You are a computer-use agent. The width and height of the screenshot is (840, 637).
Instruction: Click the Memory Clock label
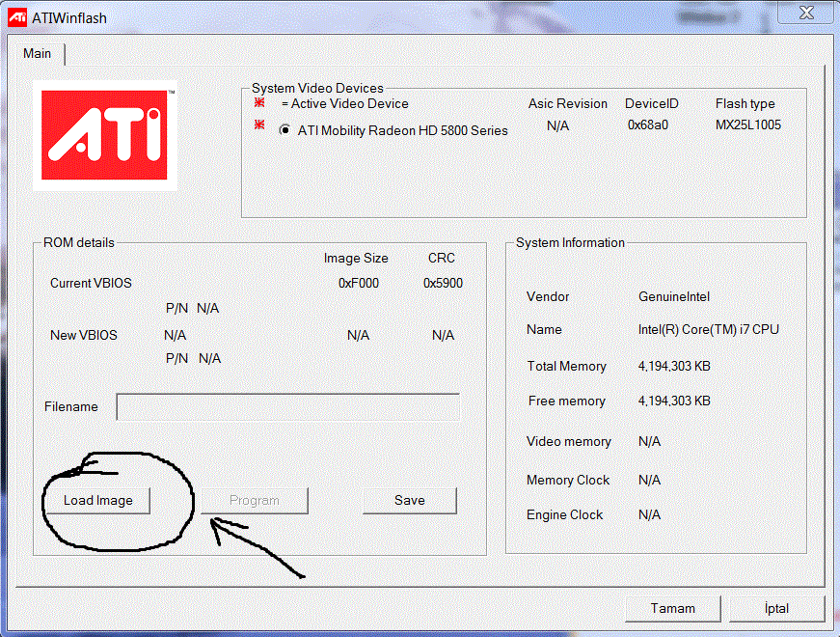pos(568,480)
